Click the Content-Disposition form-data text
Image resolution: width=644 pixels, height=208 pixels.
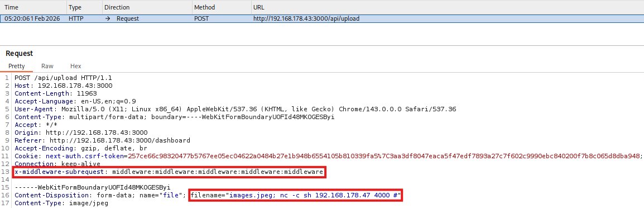point(100,195)
